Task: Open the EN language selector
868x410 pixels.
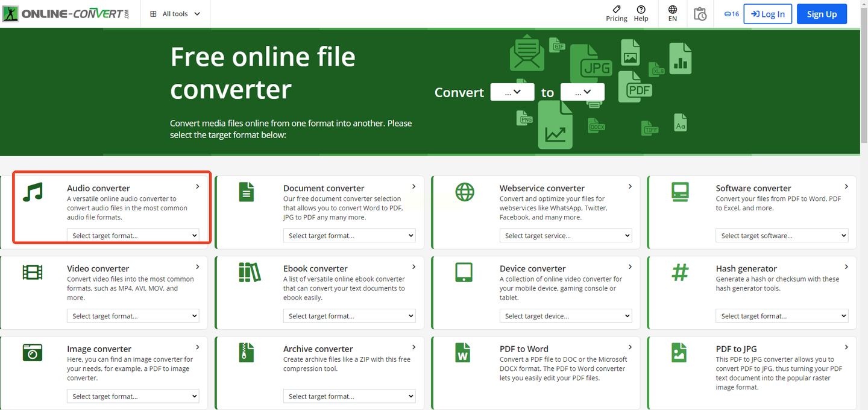Action: tap(673, 13)
